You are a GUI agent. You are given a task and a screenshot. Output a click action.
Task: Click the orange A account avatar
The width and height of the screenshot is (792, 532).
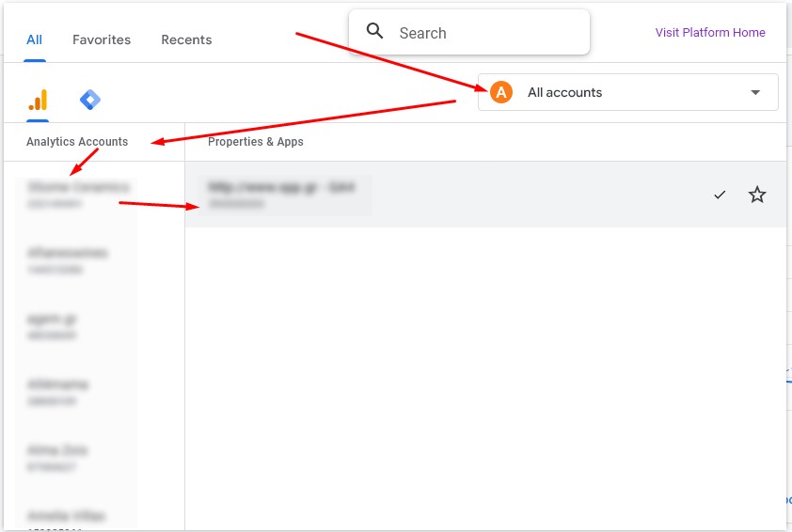501,92
